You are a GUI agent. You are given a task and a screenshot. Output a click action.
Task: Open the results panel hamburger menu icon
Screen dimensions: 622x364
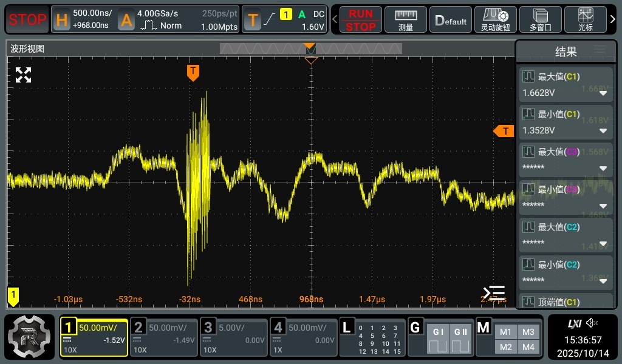coord(600,50)
